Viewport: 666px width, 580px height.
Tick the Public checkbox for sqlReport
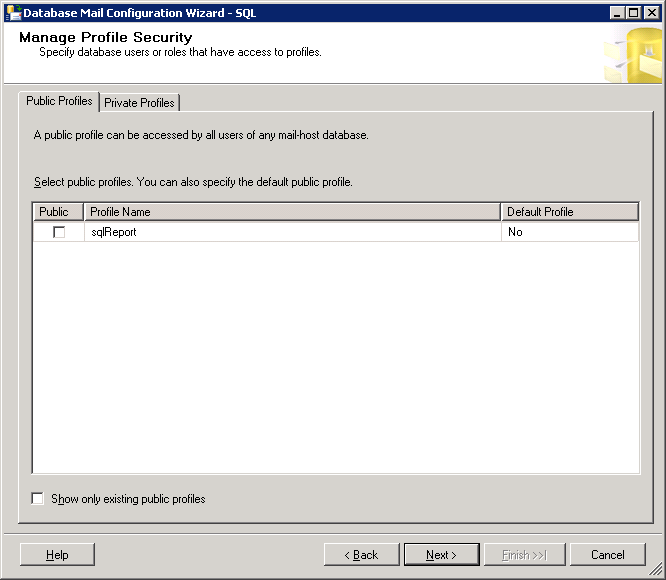(x=59, y=232)
